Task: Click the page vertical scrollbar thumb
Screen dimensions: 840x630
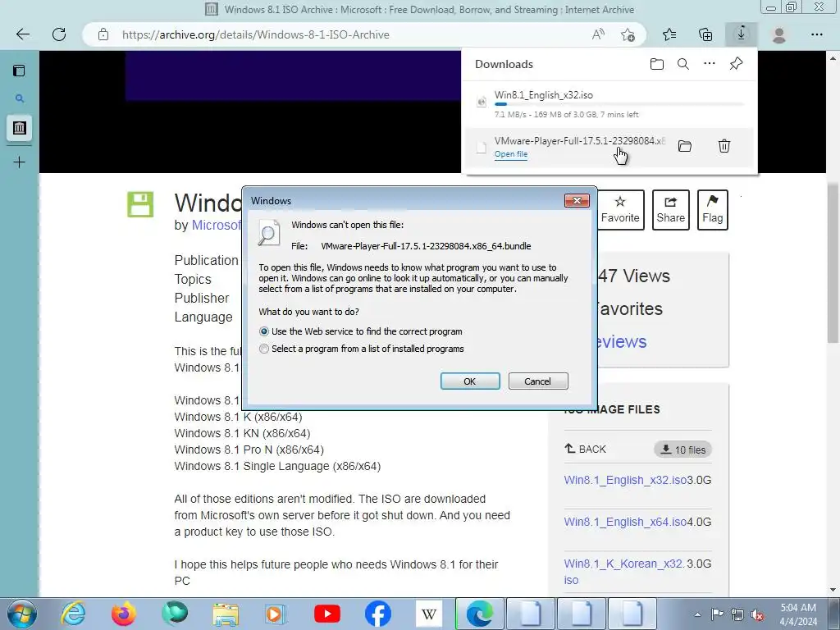Action: pyautogui.click(x=833, y=262)
